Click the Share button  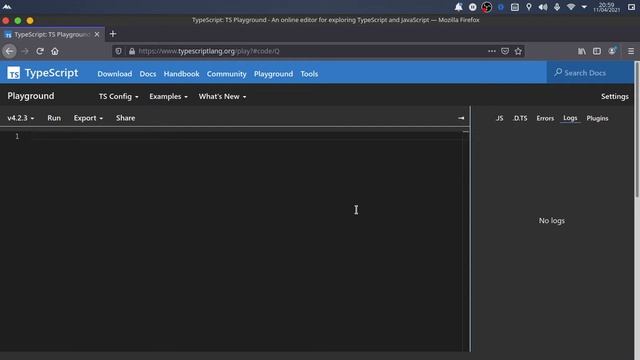[x=125, y=118]
